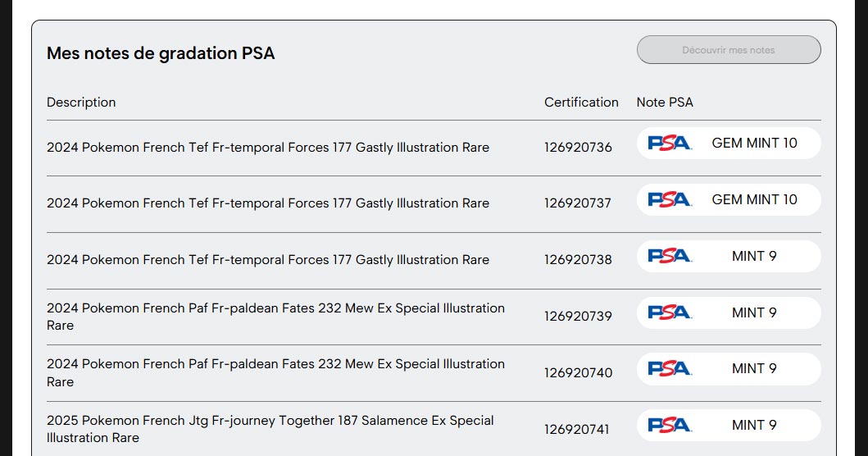Image resolution: width=868 pixels, height=456 pixels.
Task: Click the PSA logo for certification 126920739
Action: point(670,312)
